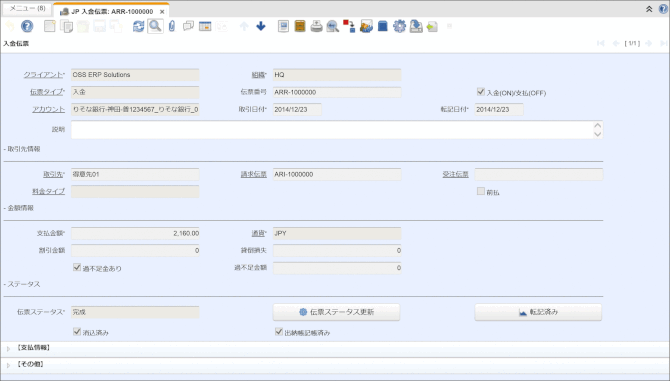Open the Process gear icon
This screenshot has width=670, height=381.
[x=399, y=26]
